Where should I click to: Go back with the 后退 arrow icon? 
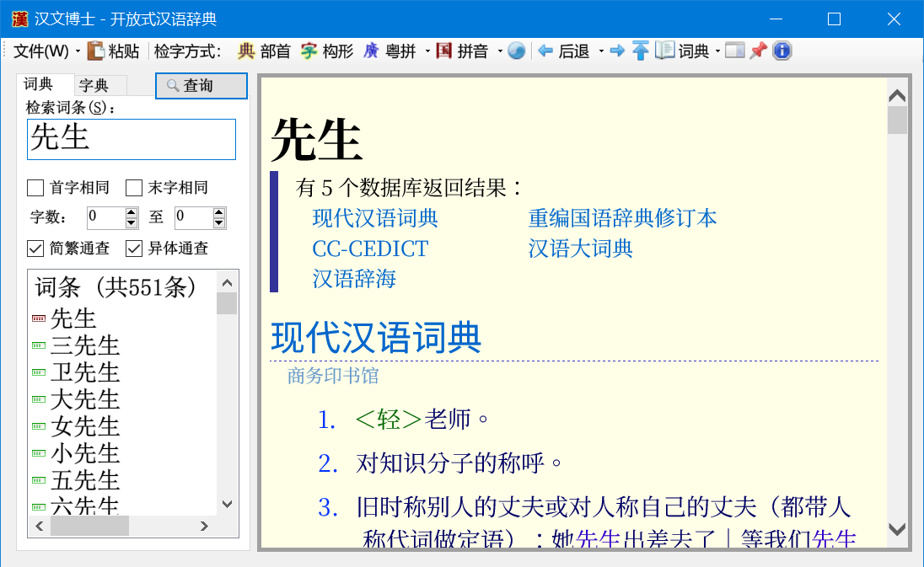pos(545,51)
